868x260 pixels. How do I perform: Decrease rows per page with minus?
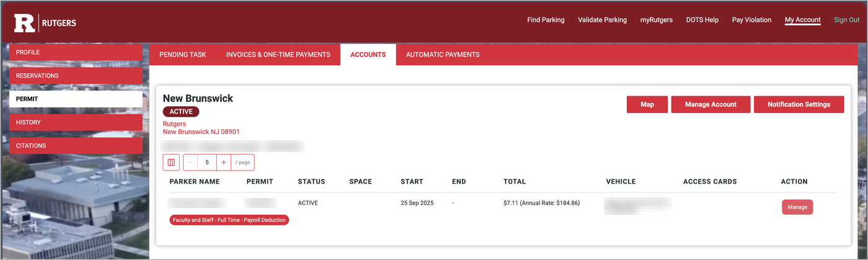coord(190,163)
